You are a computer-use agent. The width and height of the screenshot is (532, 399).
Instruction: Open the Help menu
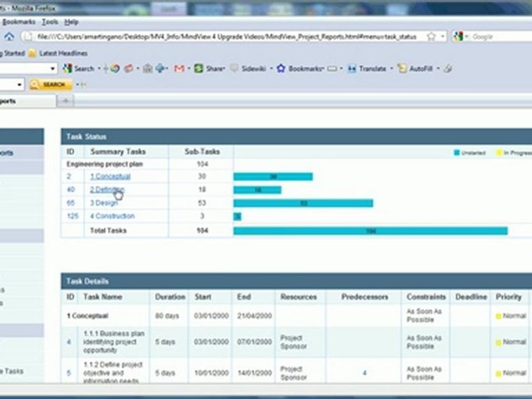pos(71,22)
